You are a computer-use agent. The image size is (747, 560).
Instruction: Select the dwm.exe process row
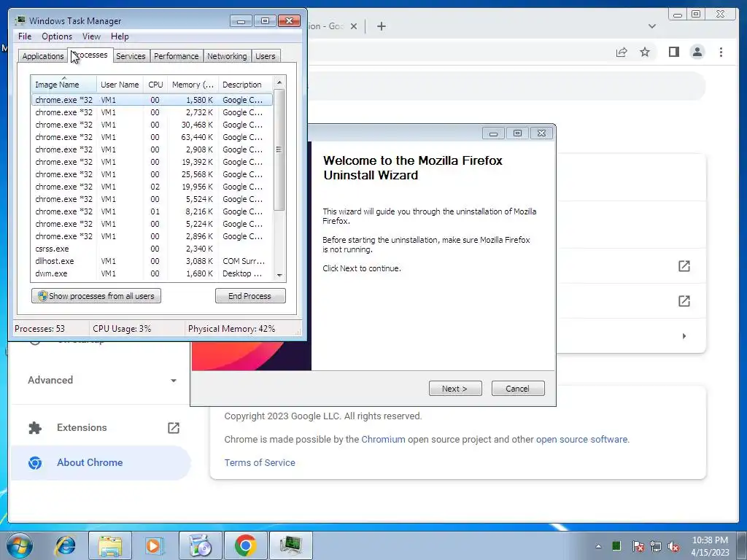(x=152, y=273)
